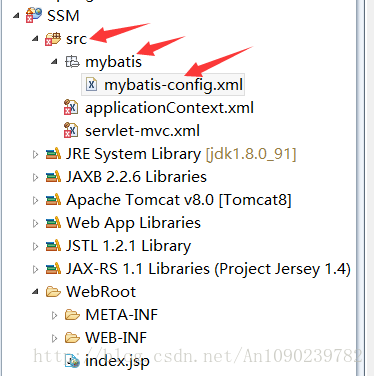This screenshot has width=374, height=376.
Task: Click the servlet-mvc.xml file icon
Action: [x=71, y=130]
